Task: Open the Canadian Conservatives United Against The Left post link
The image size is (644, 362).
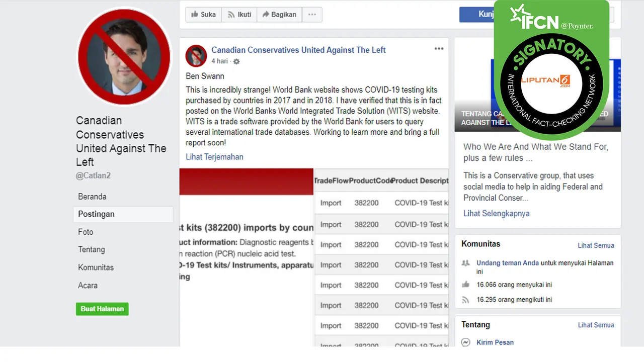Action: [298, 50]
